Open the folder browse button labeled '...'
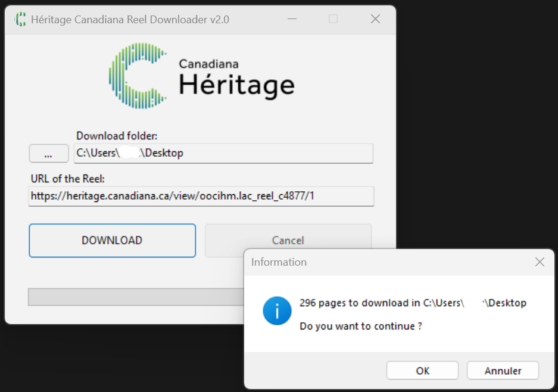Viewport: 558px width, 392px height. coord(49,154)
